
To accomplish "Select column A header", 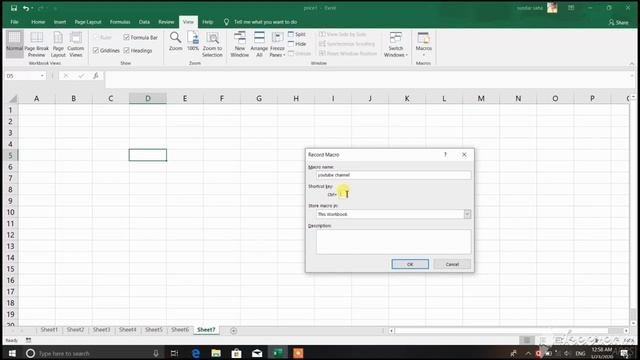I will coord(37,98).
